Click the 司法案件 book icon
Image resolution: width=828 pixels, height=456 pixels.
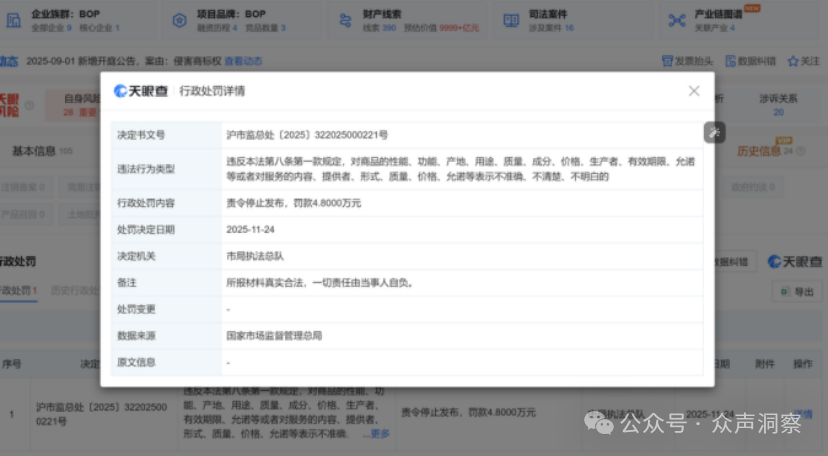[511, 21]
